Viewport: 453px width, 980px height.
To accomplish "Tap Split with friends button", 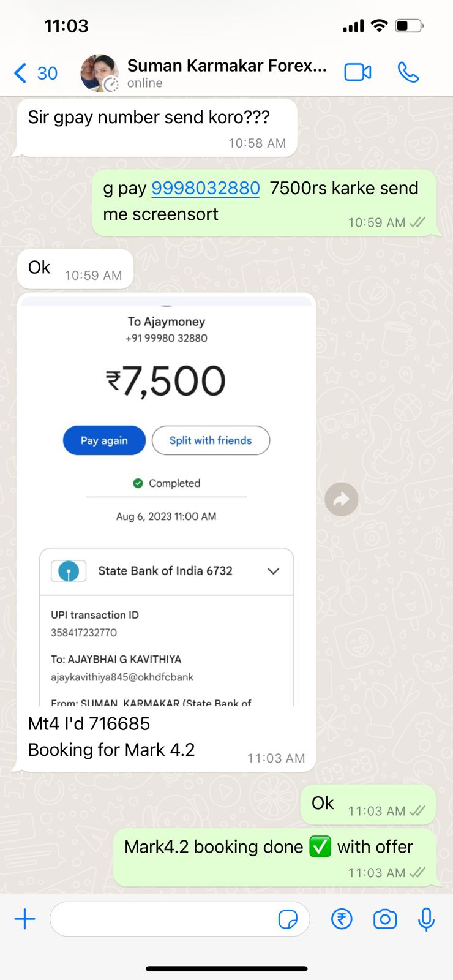I will point(211,440).
